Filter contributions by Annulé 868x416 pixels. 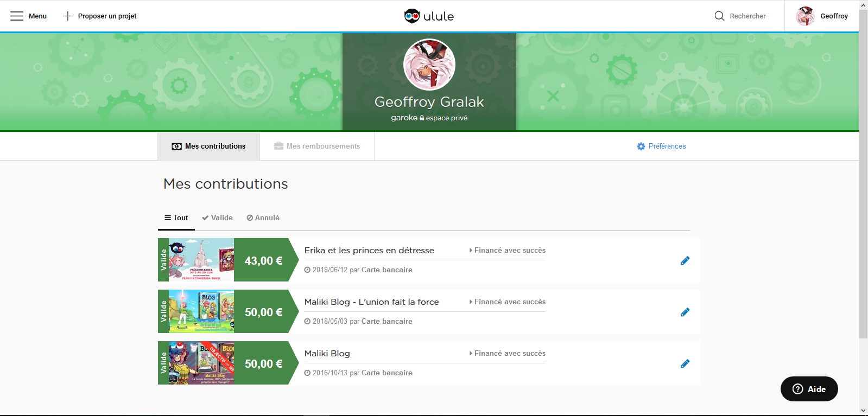(x=263, y=218)
